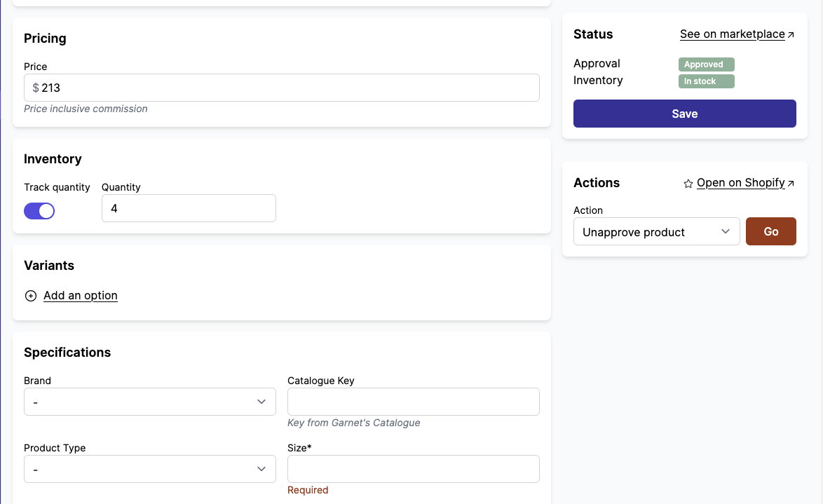This screenshot has height=504, width=823.
Task: Open the Action dropdown showing Unapprove product
Action: 656,232
